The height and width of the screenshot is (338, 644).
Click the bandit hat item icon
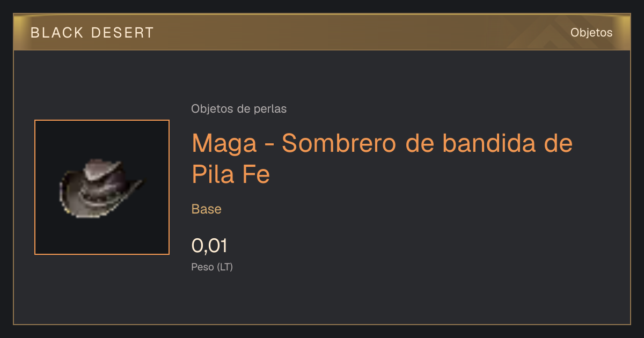coord(101,188)
